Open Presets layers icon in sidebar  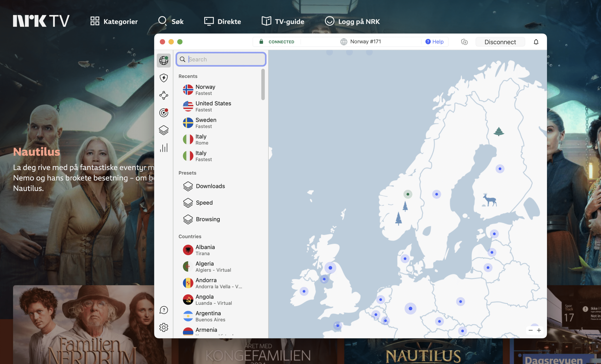tap(163, 130)
